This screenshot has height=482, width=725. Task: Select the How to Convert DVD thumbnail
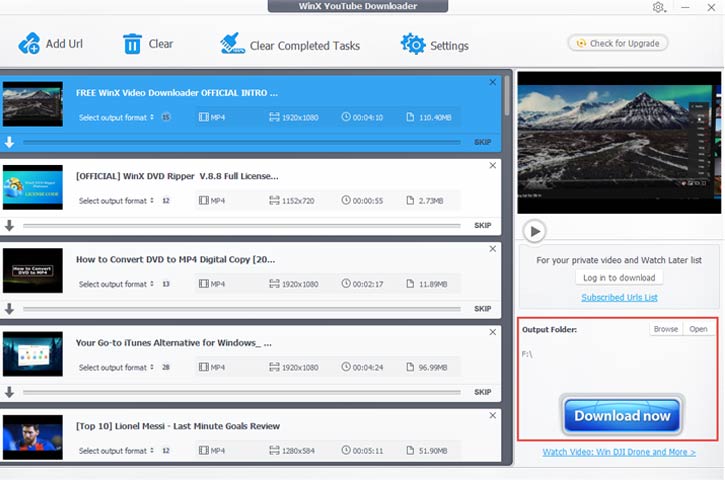(x=33, y=270)
